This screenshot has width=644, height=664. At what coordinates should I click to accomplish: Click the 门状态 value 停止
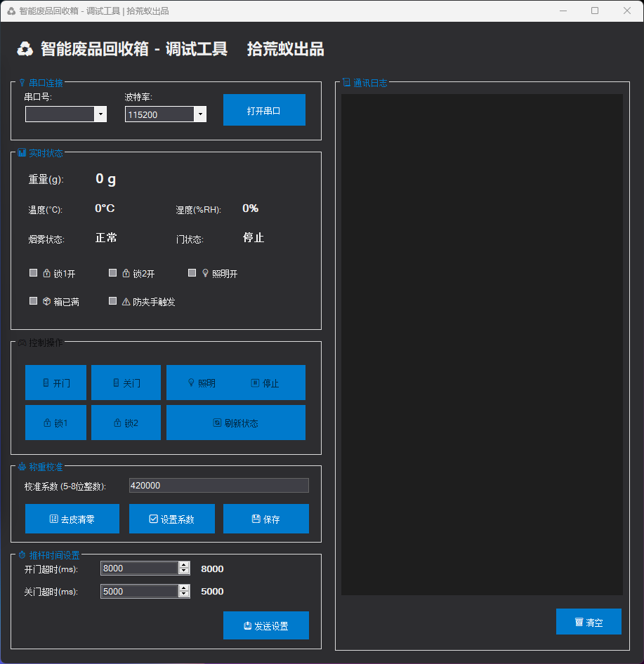point(254,237)
